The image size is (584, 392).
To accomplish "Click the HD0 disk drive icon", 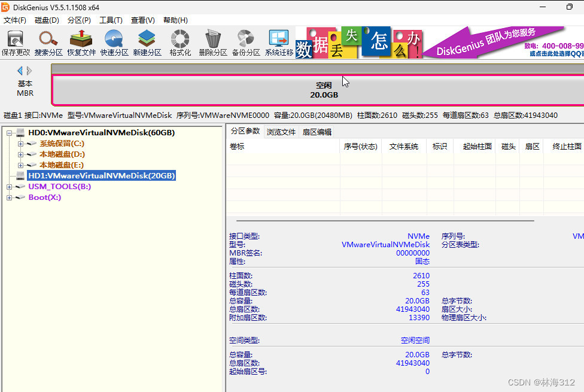I will 20,133.
